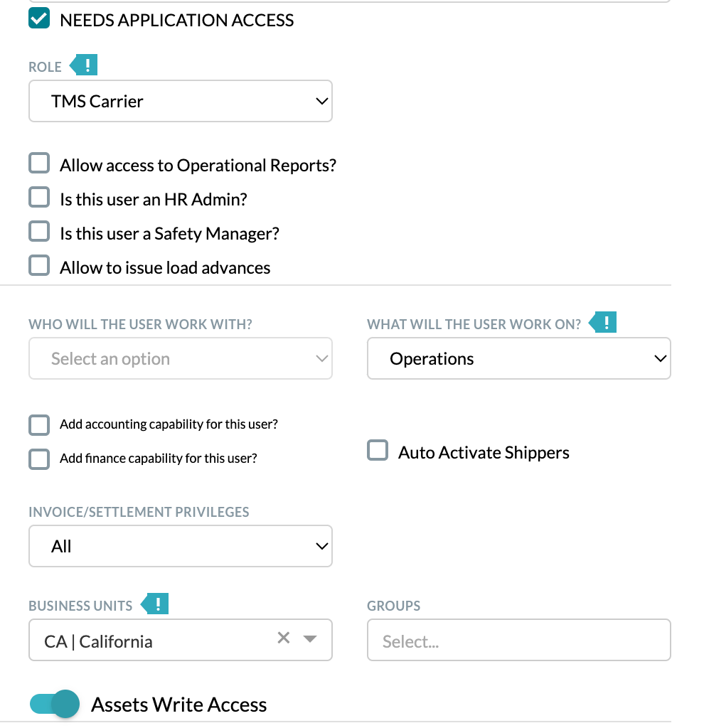Click the Assets Write Access label
Screen dimensions: 704x728
[178, 705]
